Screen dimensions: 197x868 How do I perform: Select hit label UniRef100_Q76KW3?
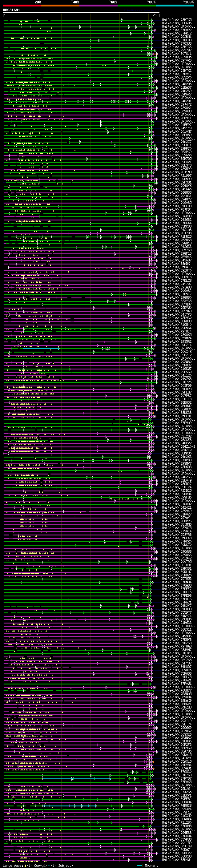pyautogui.click(x=177, y=216)
